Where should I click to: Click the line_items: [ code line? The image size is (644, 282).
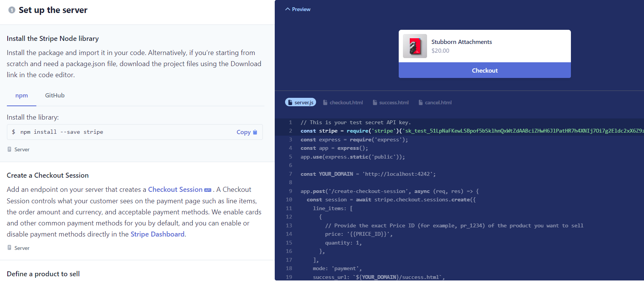(x=333, y=209)
